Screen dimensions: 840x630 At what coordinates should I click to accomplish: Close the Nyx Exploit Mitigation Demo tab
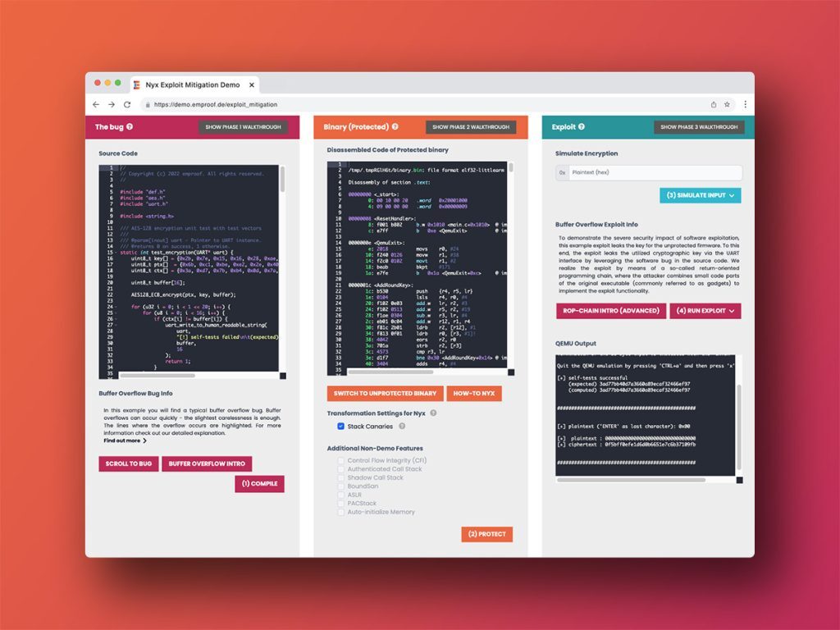click(252, 84)
